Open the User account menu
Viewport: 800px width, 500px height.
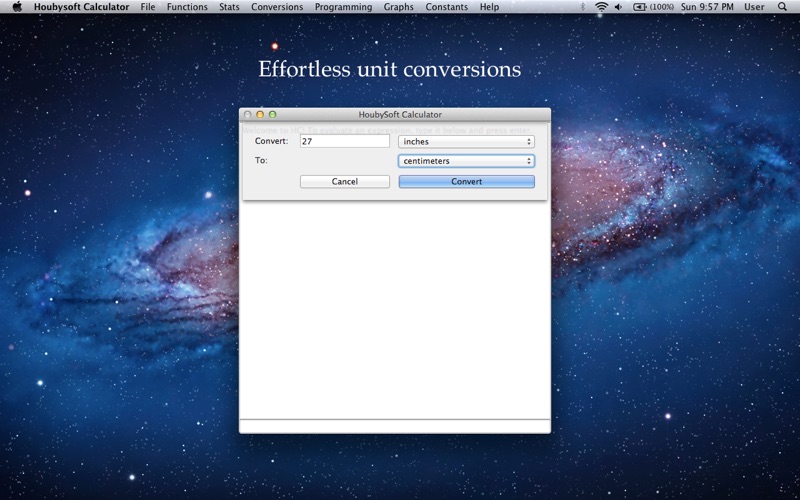click(x=754, y=7)
